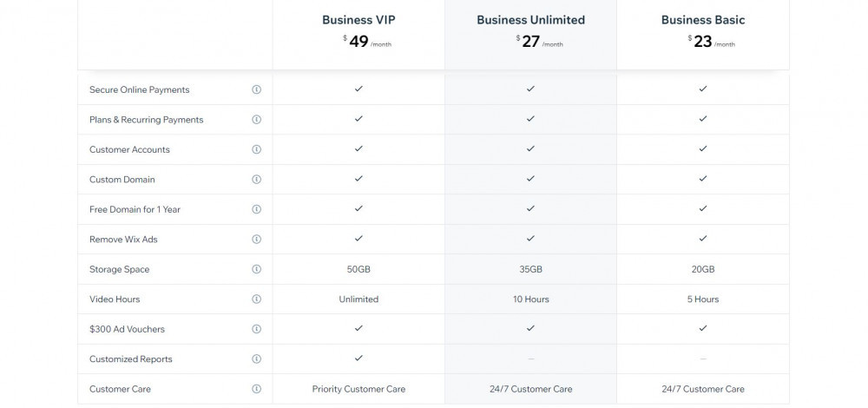Viewport: 868px width, 408px height.
Task: Open info icon beside Free Domain for 1 Year
Action: point(256,209)
